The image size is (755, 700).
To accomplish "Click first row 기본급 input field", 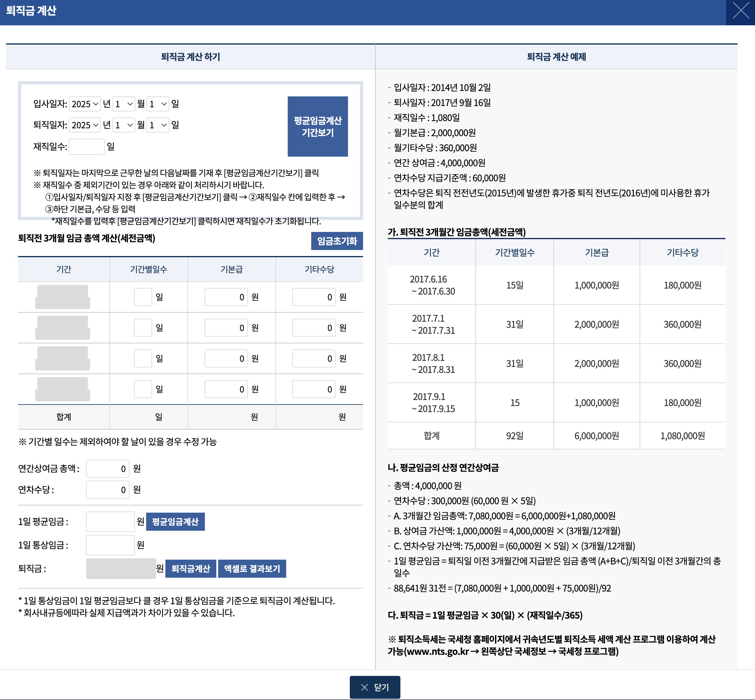I will click(226, 297).
